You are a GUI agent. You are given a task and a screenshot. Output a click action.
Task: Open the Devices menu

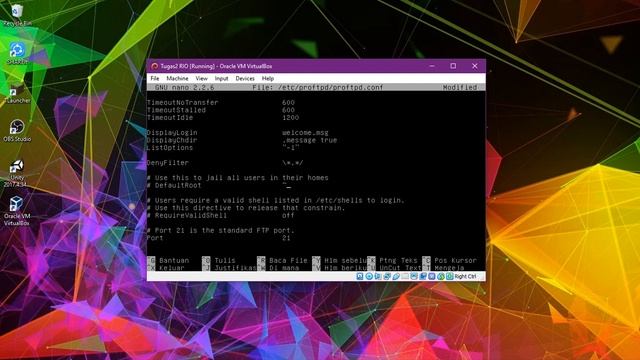click(x=245, y=78)
